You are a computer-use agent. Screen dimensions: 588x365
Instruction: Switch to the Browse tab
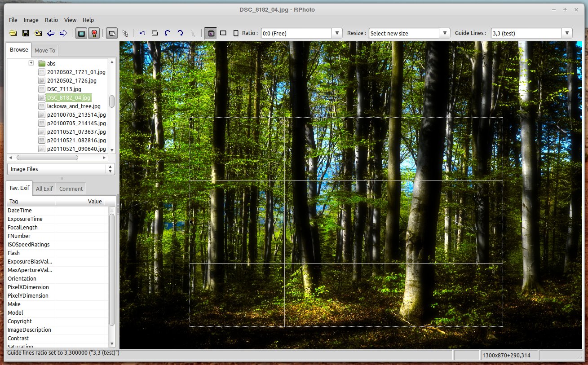pyautogui.click(x=19, y=50)
